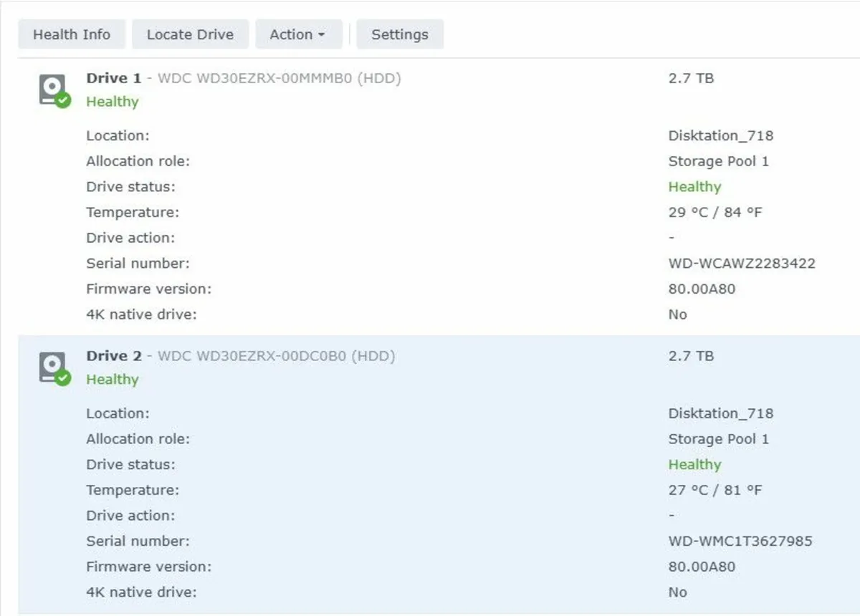Click Drive 1 location Disktation_718
This screenshot has width=860, height=616.
pos(721,136)
